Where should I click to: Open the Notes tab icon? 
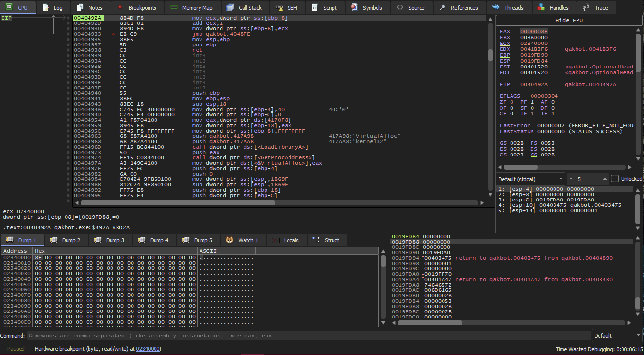tap(80, 8)
